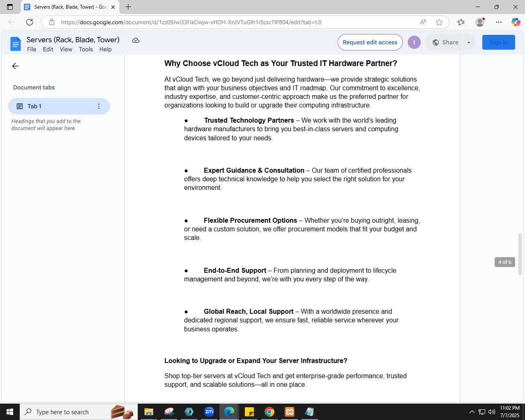Click 'End-to-End Support' bold text
525x420 pixels.
pyautogui.click(x=235, y=270)
